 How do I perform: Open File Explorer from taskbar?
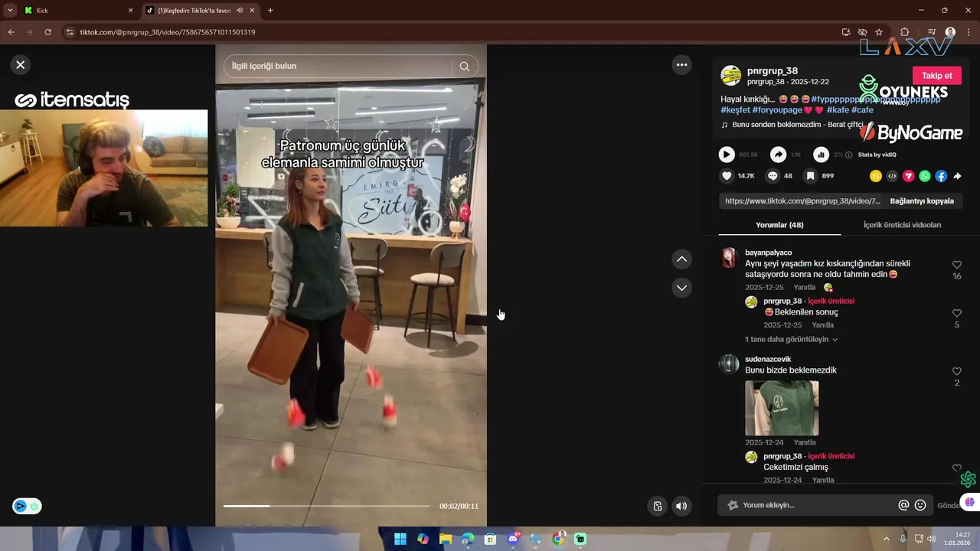point(446,539)
